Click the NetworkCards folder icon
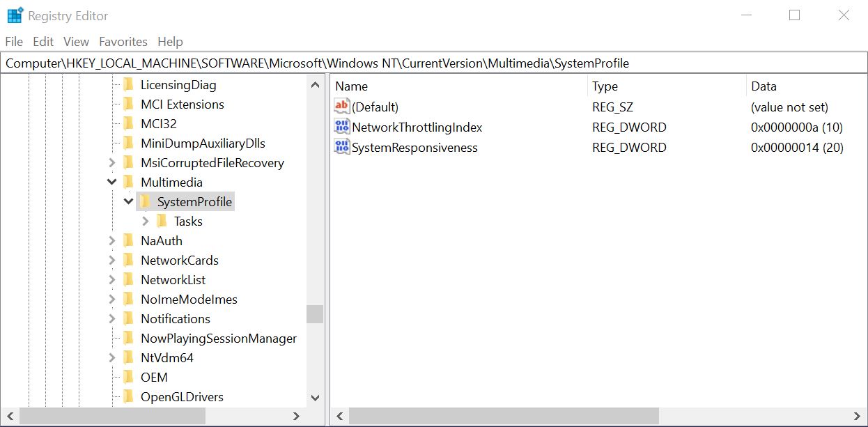This screenshot has height=427, width=868. pos(128,260)
